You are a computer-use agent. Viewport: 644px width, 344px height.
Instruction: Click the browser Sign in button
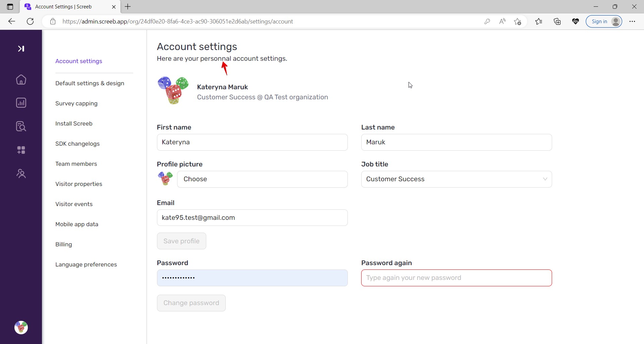point(604,21)
